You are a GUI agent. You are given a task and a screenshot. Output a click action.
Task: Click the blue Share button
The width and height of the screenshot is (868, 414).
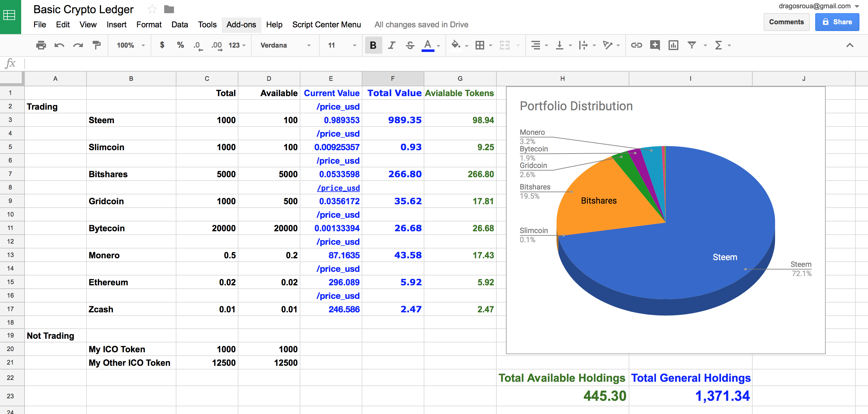click(x=837, y=22)
